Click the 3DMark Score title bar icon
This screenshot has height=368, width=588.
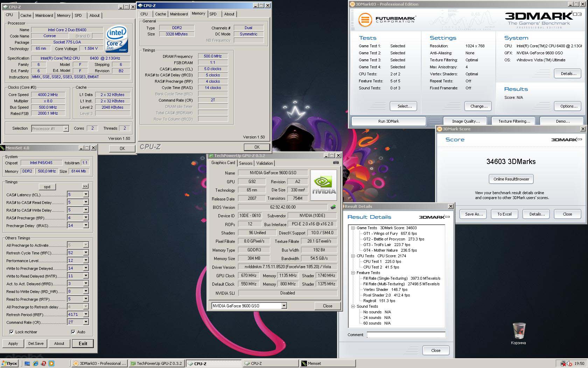coord(440,129)
